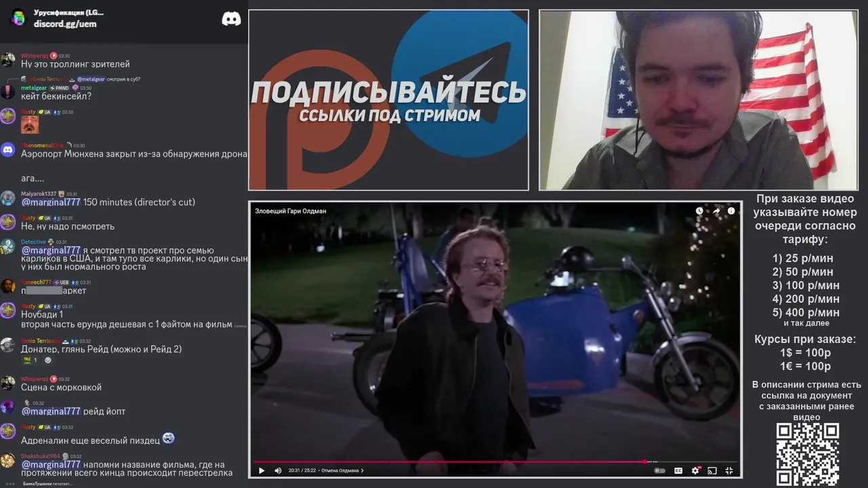The width and height of the screenshot is (868, 488).
Task: Click Malyarok1337's avatar
Action: click(x=7, y=198)
